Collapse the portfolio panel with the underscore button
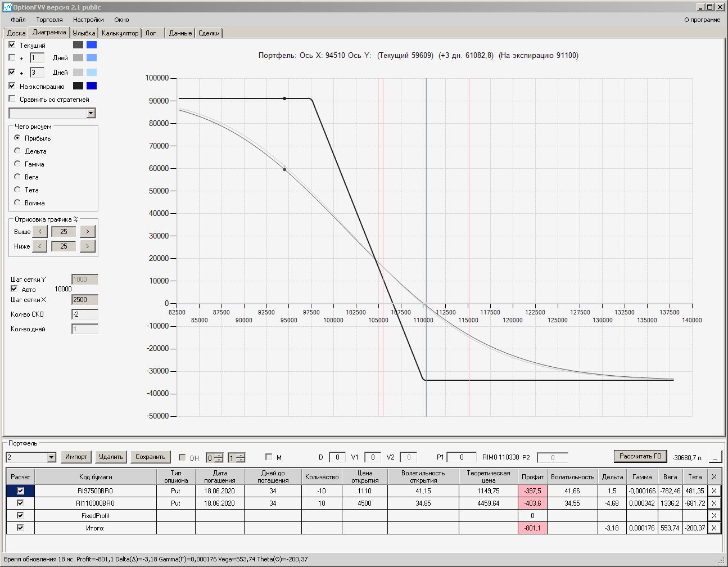Image resolution: width=728 pixels, height=567 pixels. 716,457
